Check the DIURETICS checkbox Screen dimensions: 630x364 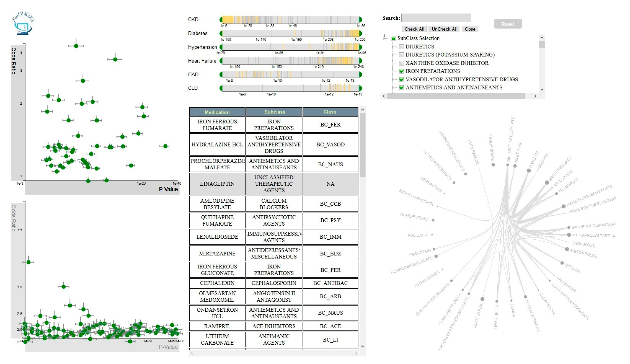401,47
